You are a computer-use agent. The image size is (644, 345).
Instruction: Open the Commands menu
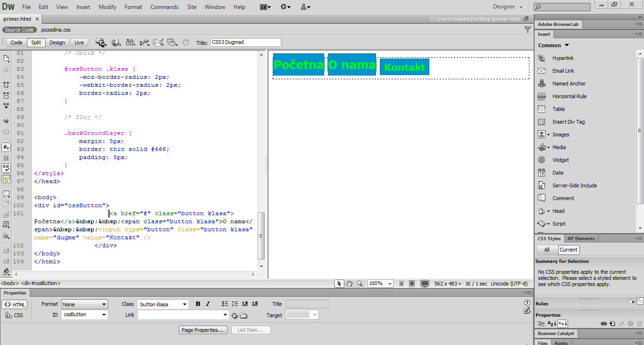(164, 7)
